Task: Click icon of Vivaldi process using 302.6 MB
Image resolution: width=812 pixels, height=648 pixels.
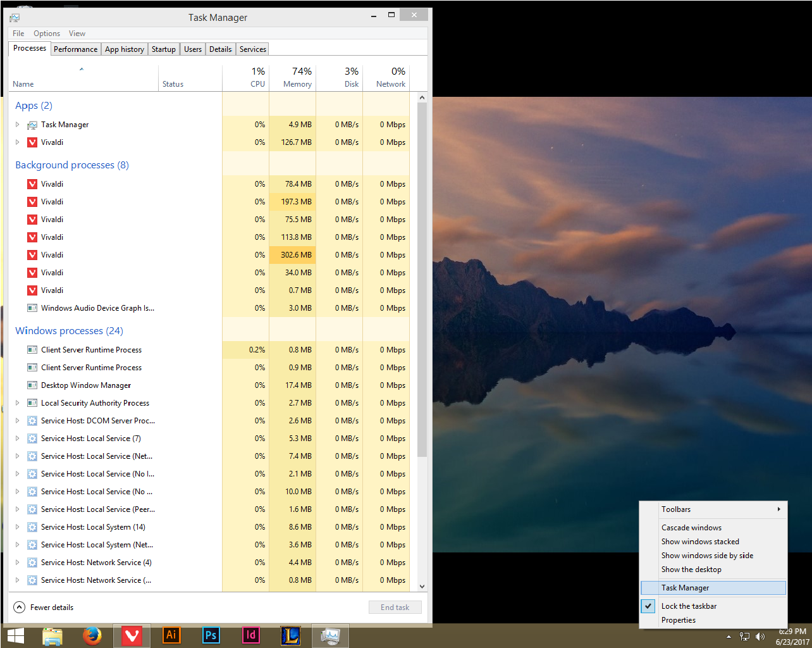Action: click(32, 255)
